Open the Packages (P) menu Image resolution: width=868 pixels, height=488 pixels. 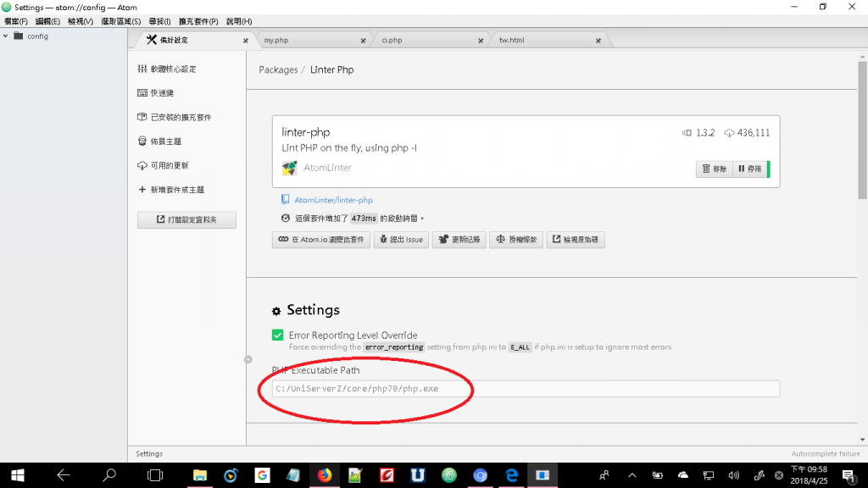point(198,21)
